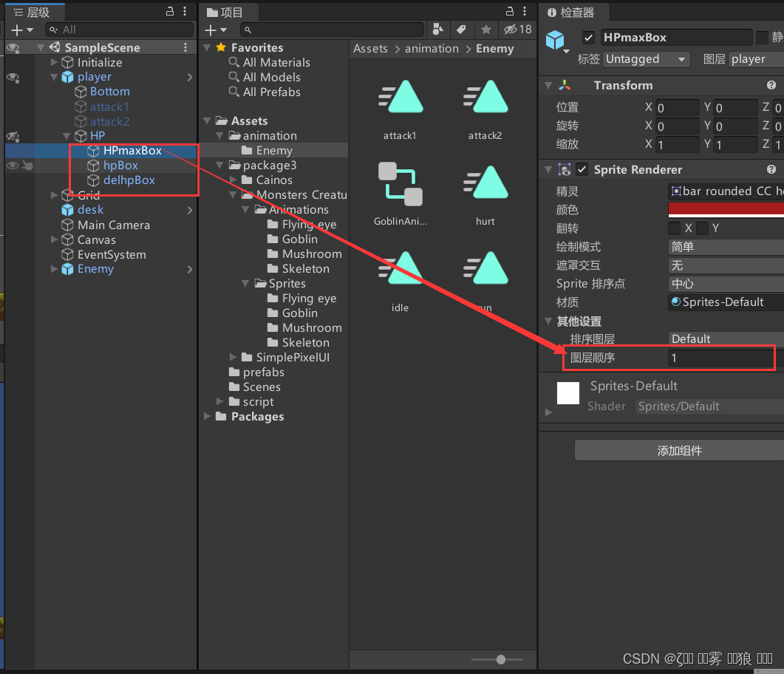Screen dimensions: 784x674
Task: Select the hurt animation clip
Action: coord(485,195)
